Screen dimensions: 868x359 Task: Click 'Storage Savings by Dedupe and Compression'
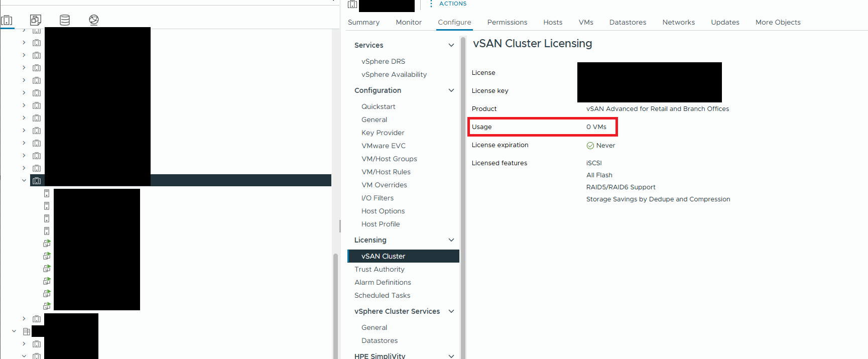point(658,199)
